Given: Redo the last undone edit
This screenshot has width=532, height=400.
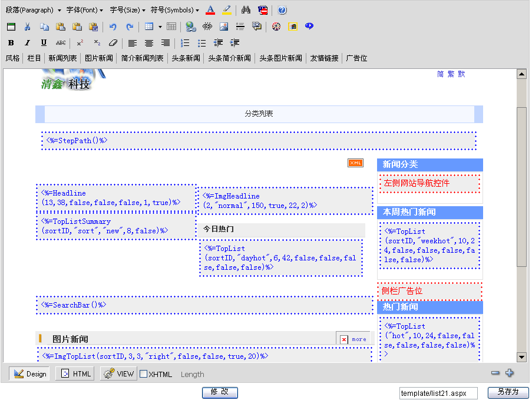Looking at the screenshot, I should point(130,27).
